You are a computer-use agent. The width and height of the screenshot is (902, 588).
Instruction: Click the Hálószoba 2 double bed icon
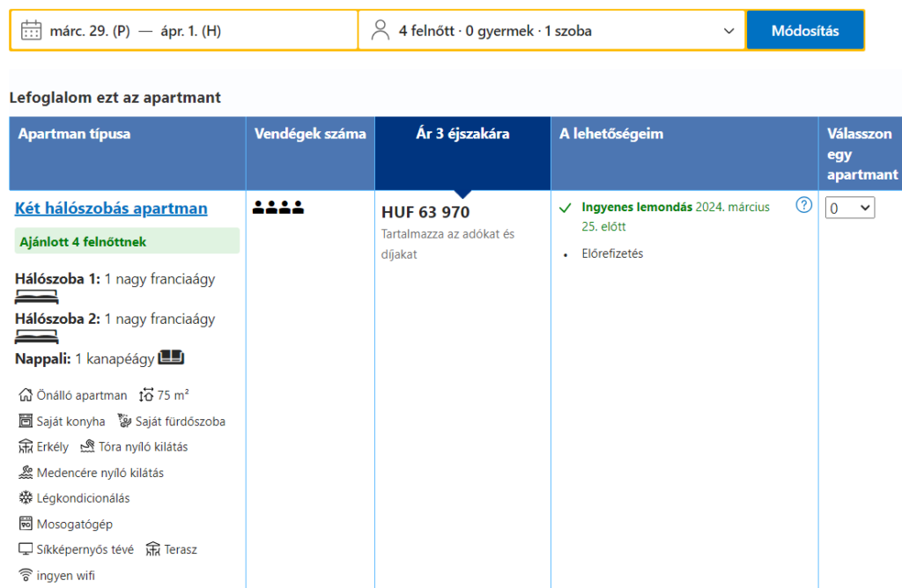(x=36, y=337)
